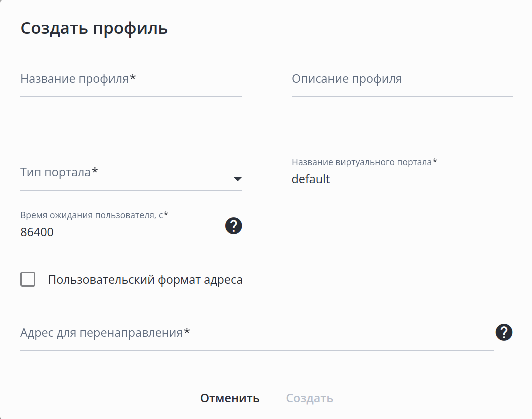The image size is (532, 419).
Task: Click the Создать профиль dialog heading
Action: click(x=94, y=28)
